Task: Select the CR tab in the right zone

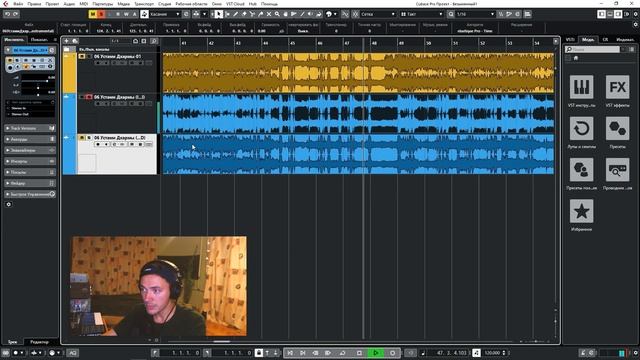Action: (x=605, y=40)
